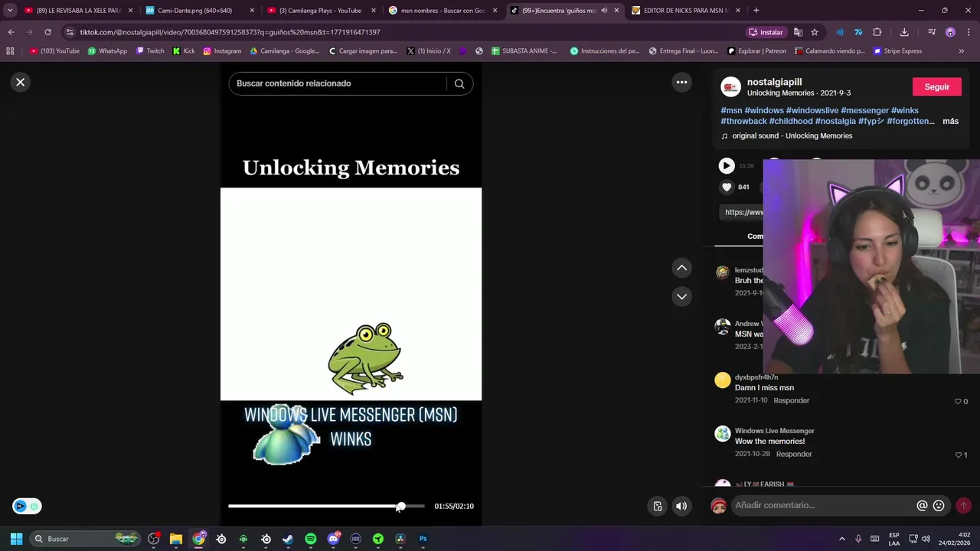980x551 pixels.
Task: Open the WhatsApp bookmark
Action: click(x=107, y=51)
